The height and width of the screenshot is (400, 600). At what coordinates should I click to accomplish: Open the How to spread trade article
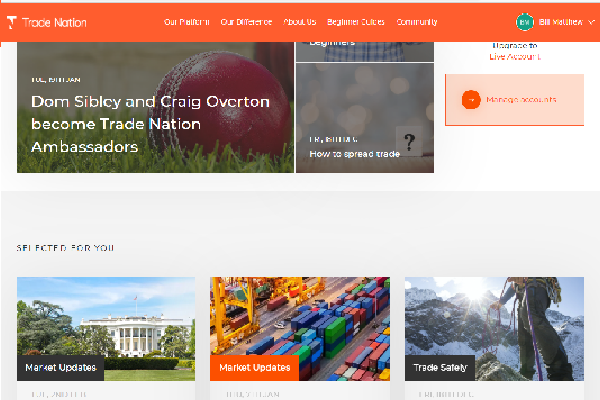point(365,118)
